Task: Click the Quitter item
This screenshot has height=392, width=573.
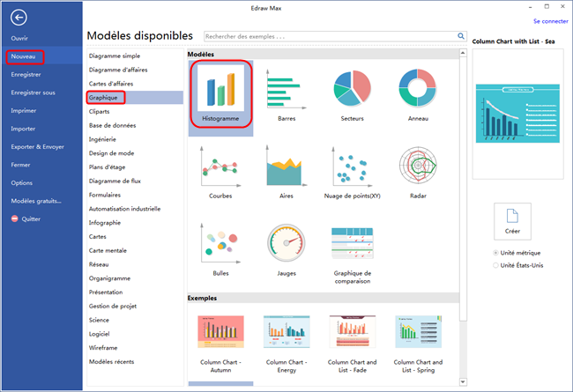Action: [26, 218]
